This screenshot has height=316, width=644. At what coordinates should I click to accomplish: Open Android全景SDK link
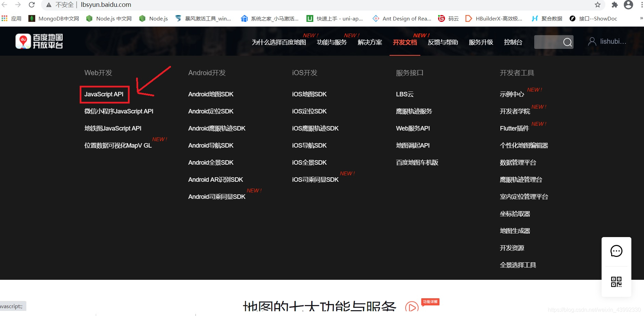[x=211, y=163]
